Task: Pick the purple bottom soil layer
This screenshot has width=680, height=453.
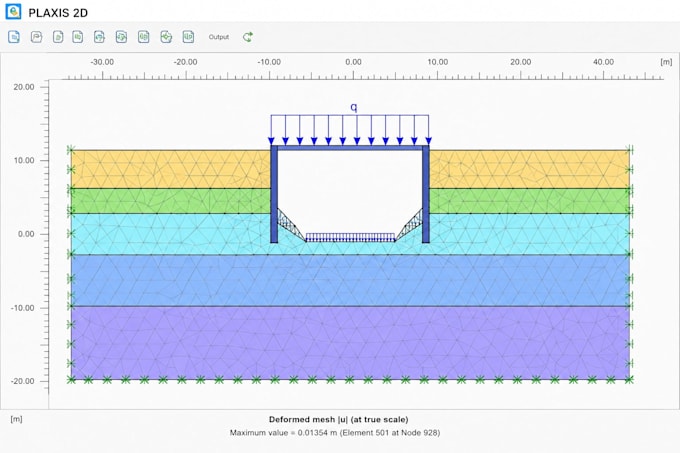Action: [350, 342]
